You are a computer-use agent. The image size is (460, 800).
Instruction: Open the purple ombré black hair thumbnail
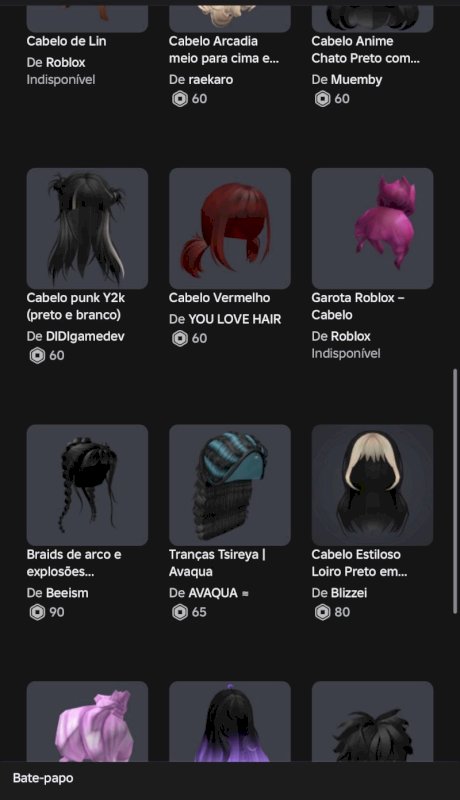click(229, 721)
